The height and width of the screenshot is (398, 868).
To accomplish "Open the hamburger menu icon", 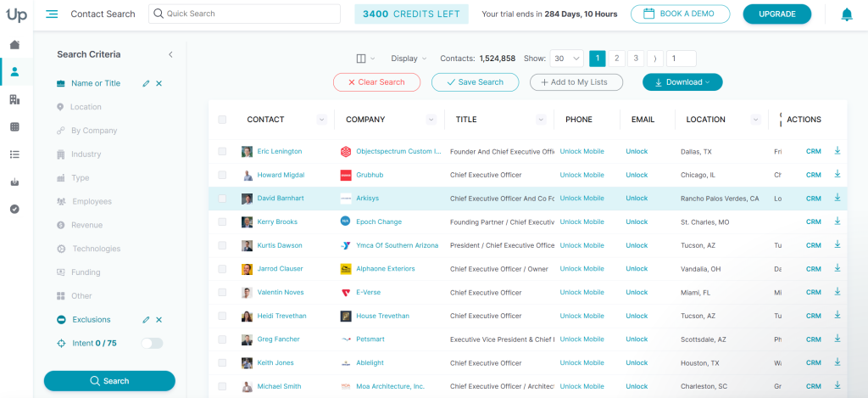I will (52, 14).
